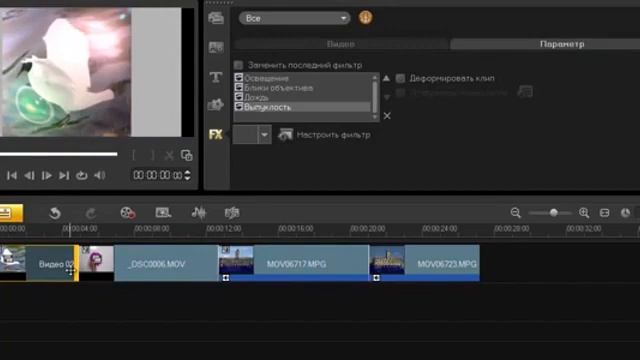Click the Настроить фильтр button label
640x360 pixels.
pyautogui.click(x=333, y=135)
